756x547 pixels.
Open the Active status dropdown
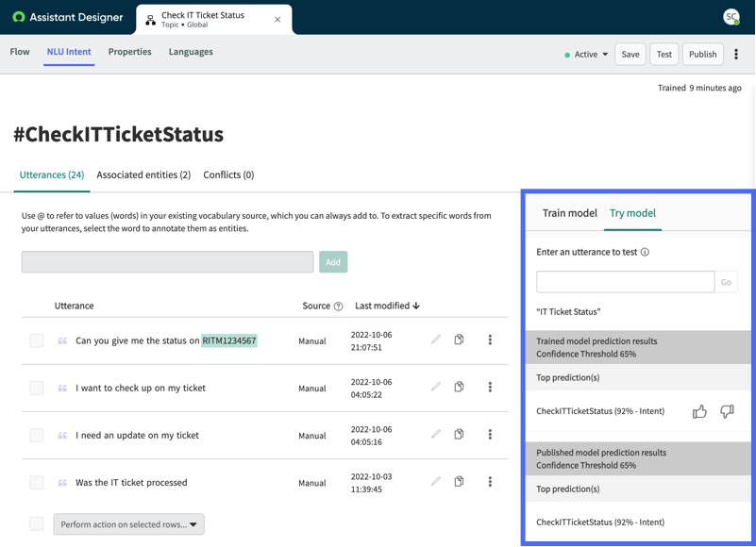click(586, 55)
